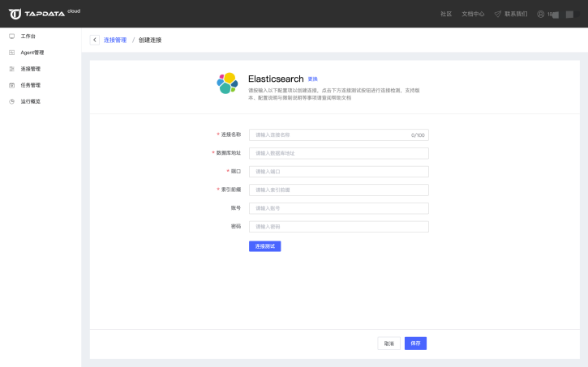The image size is (588, 367).
Task: Click the 工作台 monitor icon
Action: tap(12, 36)
